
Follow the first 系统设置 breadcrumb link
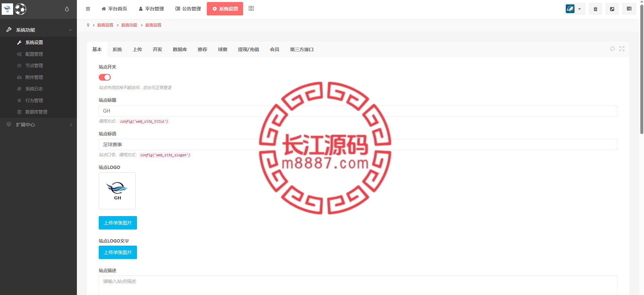coord(105,25)
